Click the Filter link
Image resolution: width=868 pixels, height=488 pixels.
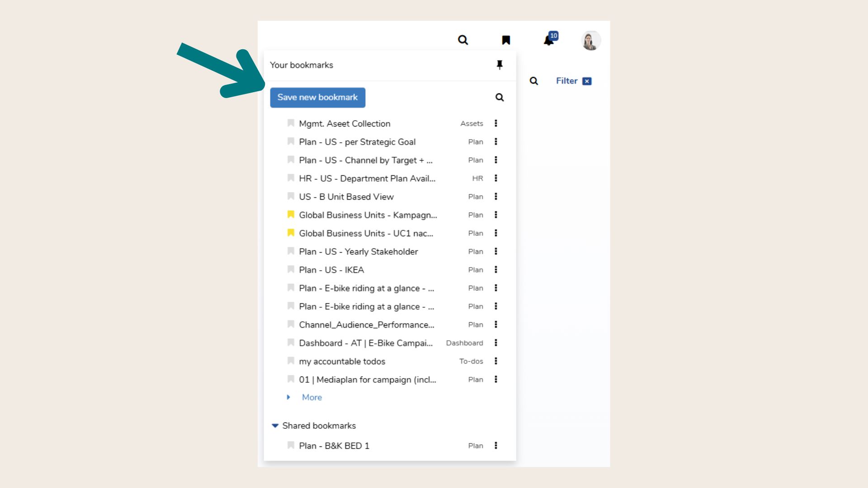pos(566,81)
